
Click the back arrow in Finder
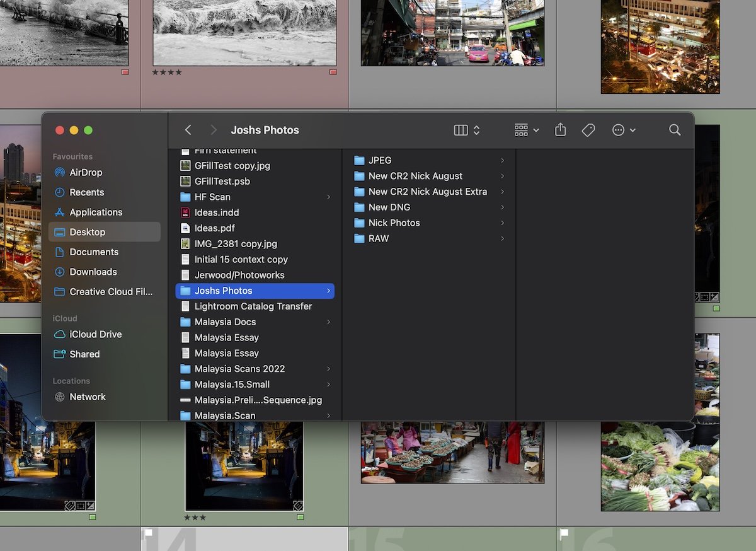[x=188, y=130]
